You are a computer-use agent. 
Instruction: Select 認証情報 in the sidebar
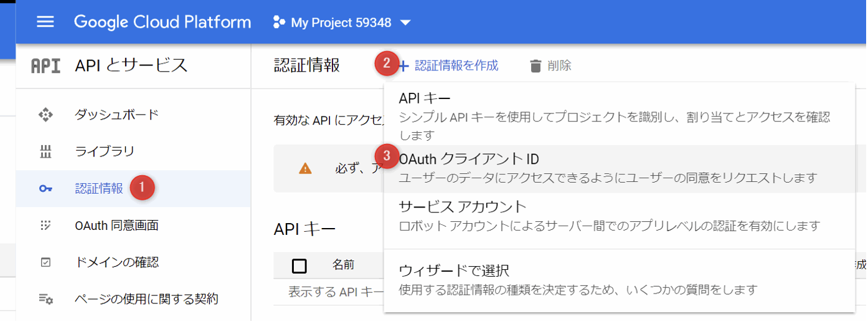point(133,189)
